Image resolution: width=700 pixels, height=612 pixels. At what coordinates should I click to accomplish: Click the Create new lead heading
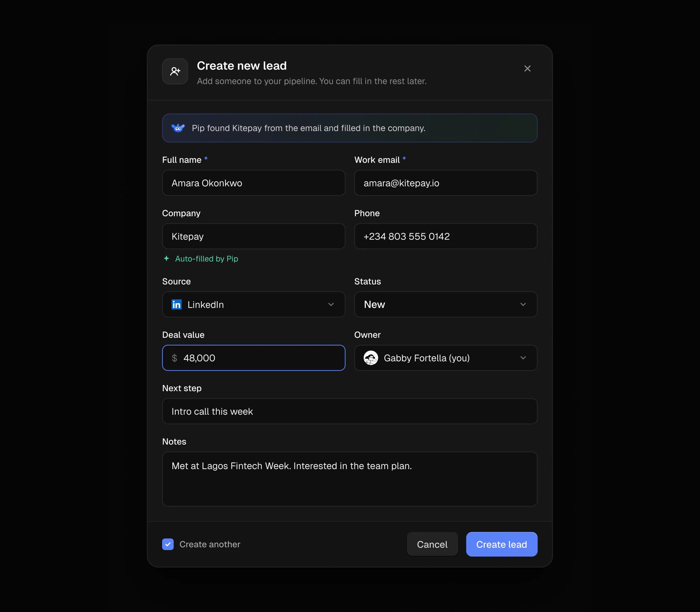coord(242,66)
